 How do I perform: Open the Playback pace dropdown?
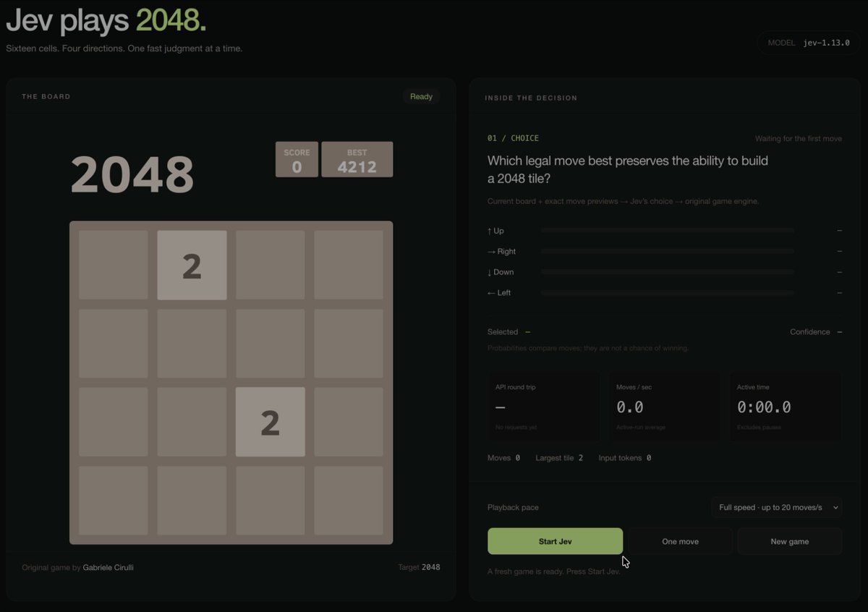pos(776,507)
